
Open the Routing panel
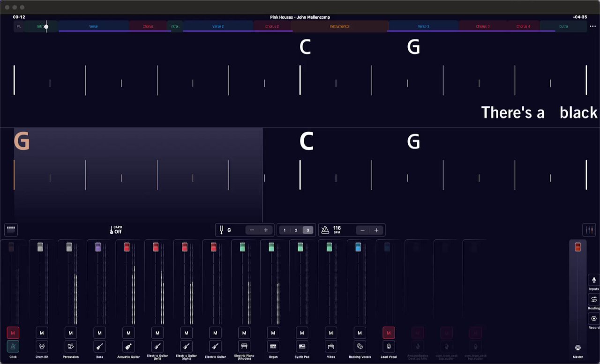(x=594, y=299)
